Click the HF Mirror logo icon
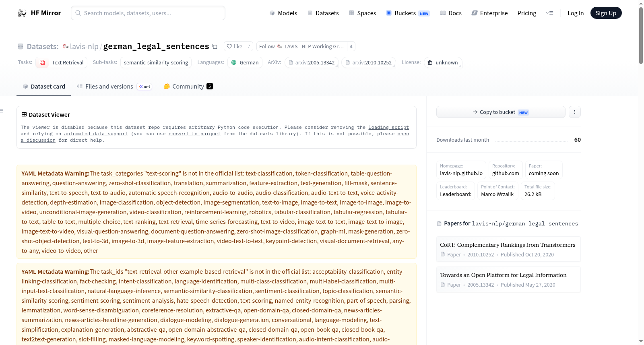The height and width of the screenshot is (345, 644). pos(22,13)
